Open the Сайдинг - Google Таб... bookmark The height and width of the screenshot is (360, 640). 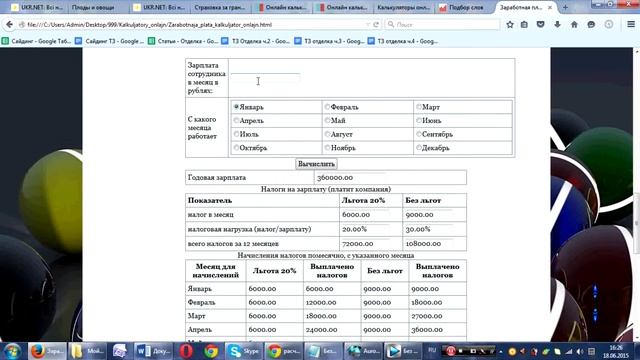click(37, 41)
